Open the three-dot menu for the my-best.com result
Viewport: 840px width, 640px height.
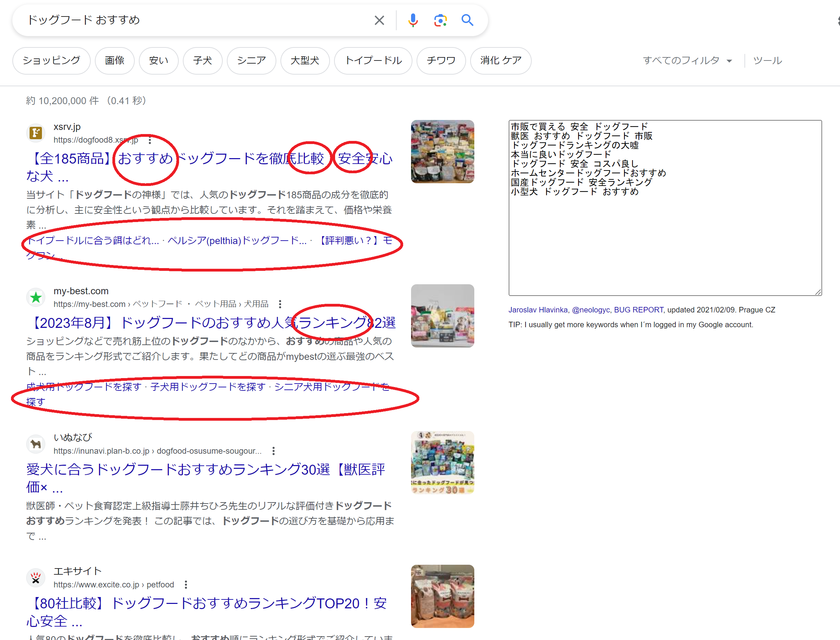pos(280,304)
